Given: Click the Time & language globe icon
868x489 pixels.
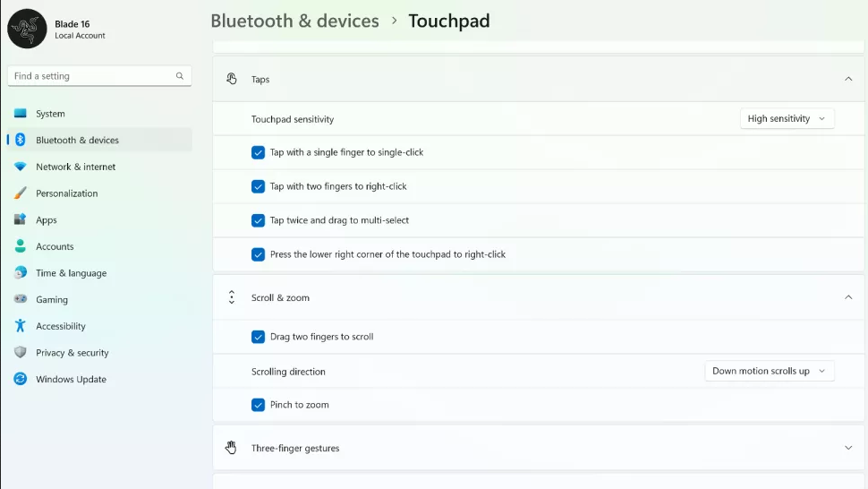Looking at the screenshot, I should 21,272.
